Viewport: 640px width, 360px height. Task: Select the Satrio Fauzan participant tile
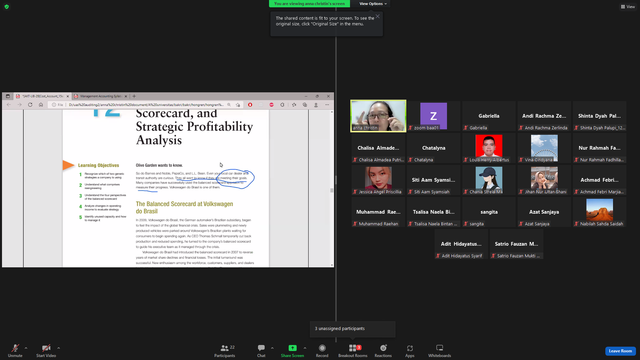click(x=516, y=244)
